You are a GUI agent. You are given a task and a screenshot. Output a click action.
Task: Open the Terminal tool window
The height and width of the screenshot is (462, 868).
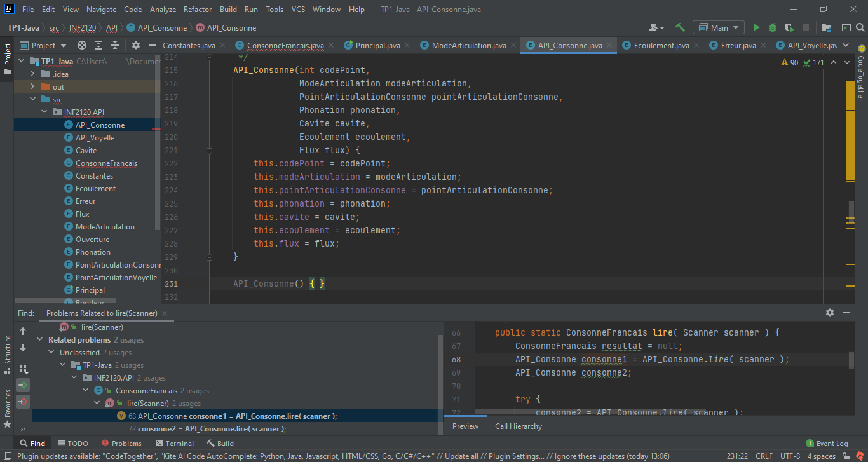174,444
